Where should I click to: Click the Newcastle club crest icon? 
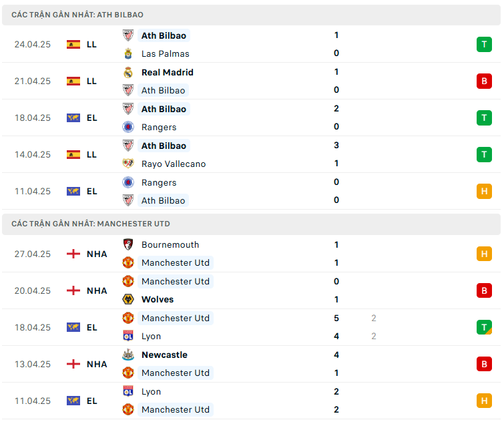click(x=128, y=355)
